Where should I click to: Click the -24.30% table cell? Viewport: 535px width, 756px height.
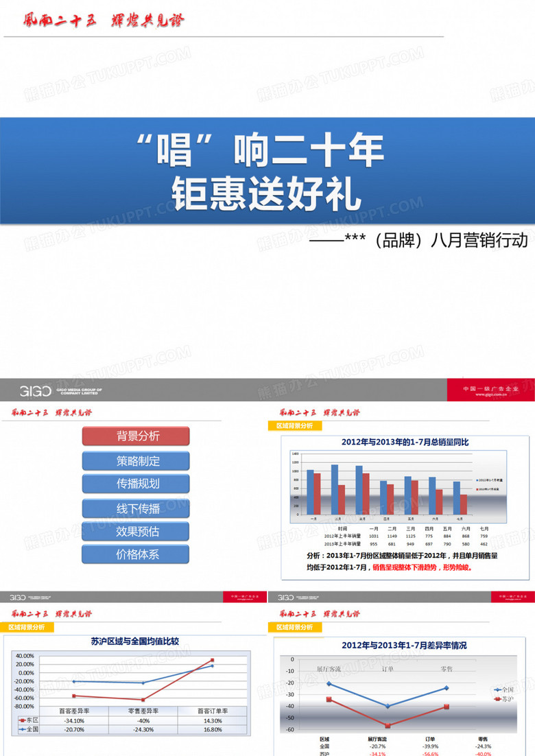143,729
